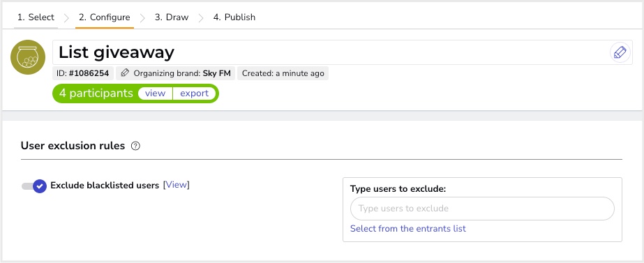Click the 4 participants label
644x263 pixels.
pos(96,93)
